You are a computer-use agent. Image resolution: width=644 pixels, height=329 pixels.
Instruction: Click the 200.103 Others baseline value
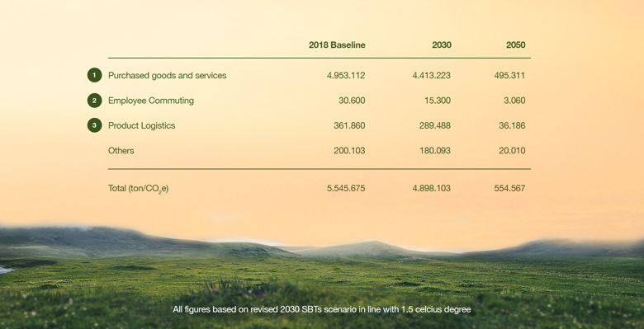pyautogui.click(x=349, y=151)
